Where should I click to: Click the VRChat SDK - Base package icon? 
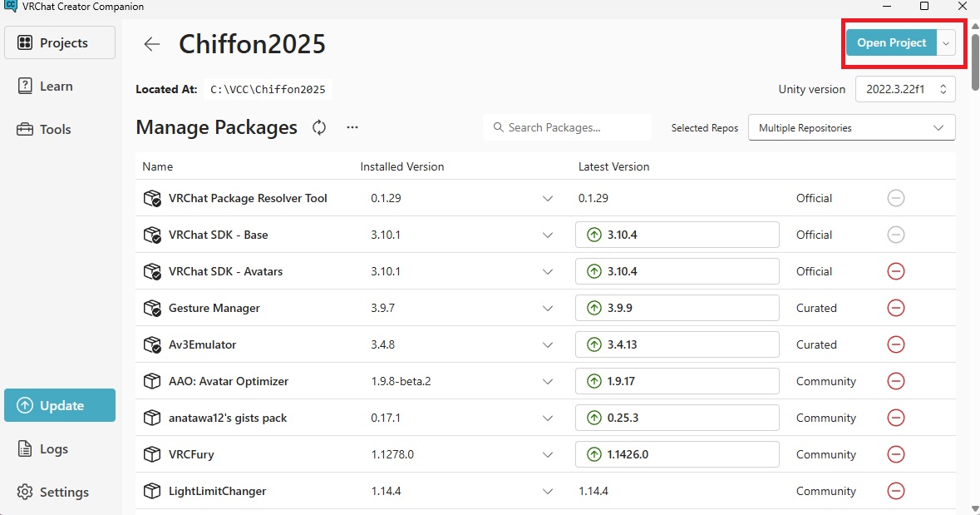coord(152,235)
